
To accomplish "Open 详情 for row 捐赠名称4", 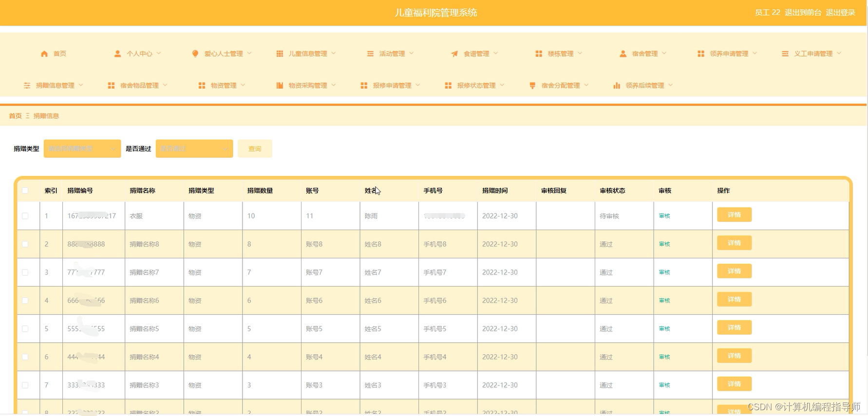I will tap(734, 356).
